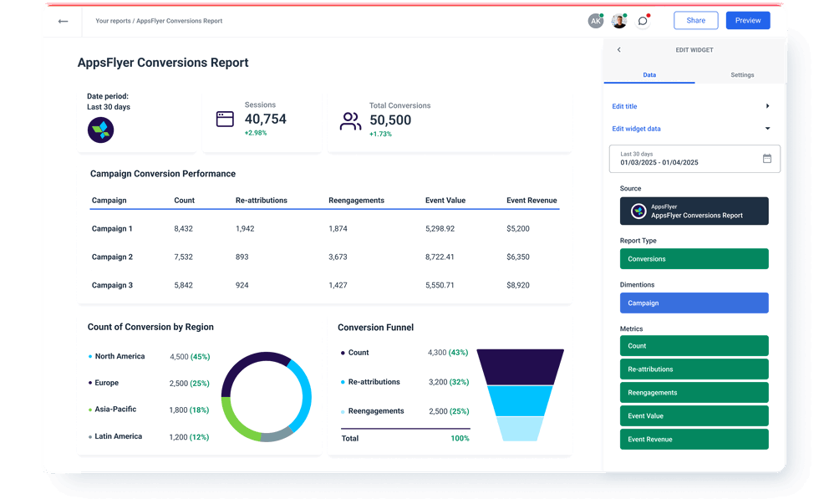This screenshot has height=504, width=829.
Task: Click the Sessions calendar widget icon
Action: click(224, 119)
